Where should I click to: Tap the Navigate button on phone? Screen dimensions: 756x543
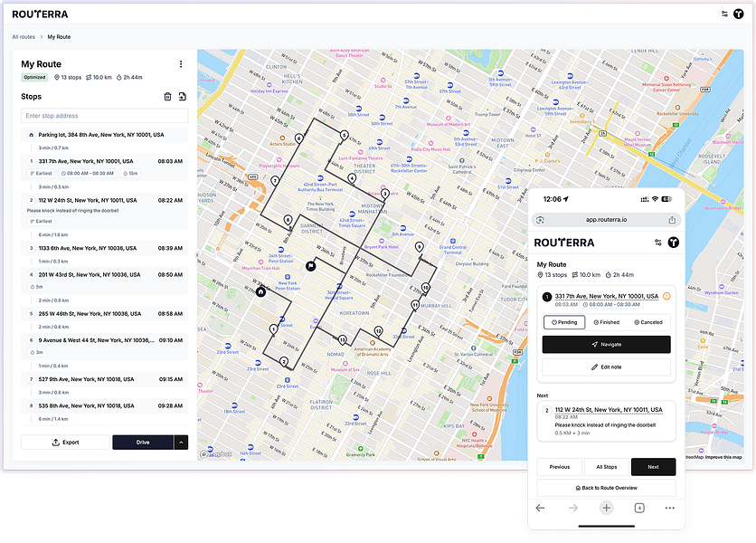pos(607,344)
